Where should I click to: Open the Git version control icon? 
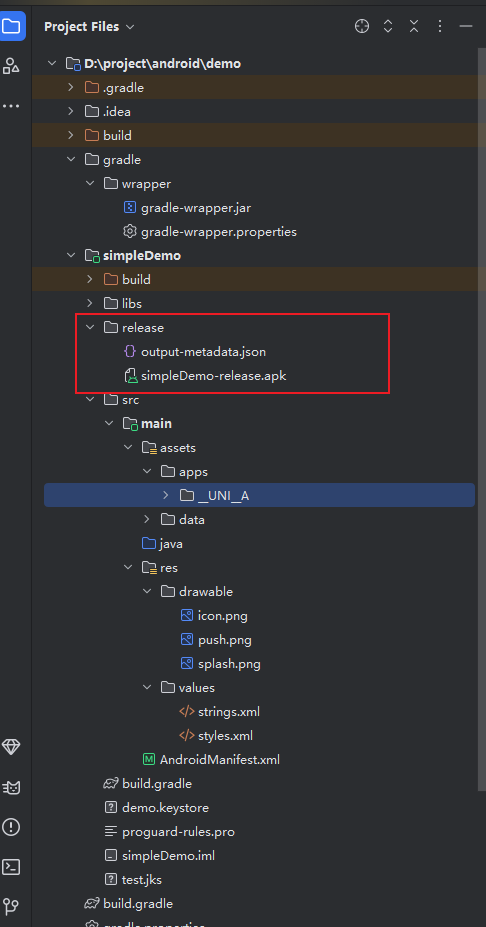[x=11, y=906]
